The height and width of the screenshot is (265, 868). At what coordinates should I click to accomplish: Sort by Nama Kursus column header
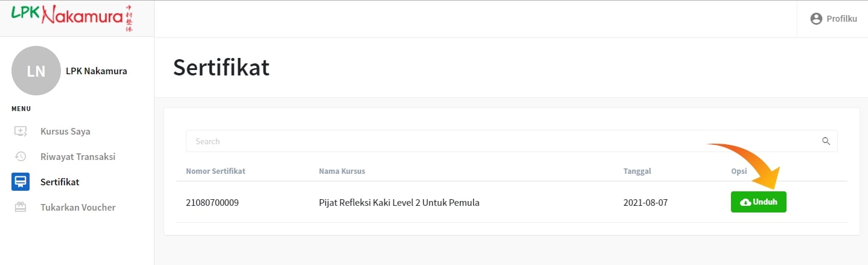(342, 171)
